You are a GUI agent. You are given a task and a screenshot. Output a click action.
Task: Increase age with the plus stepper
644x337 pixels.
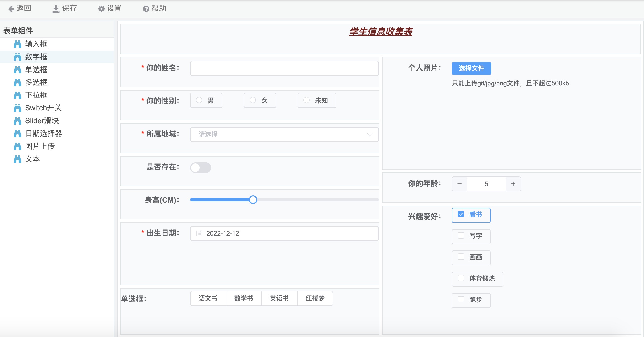(513, 184)
